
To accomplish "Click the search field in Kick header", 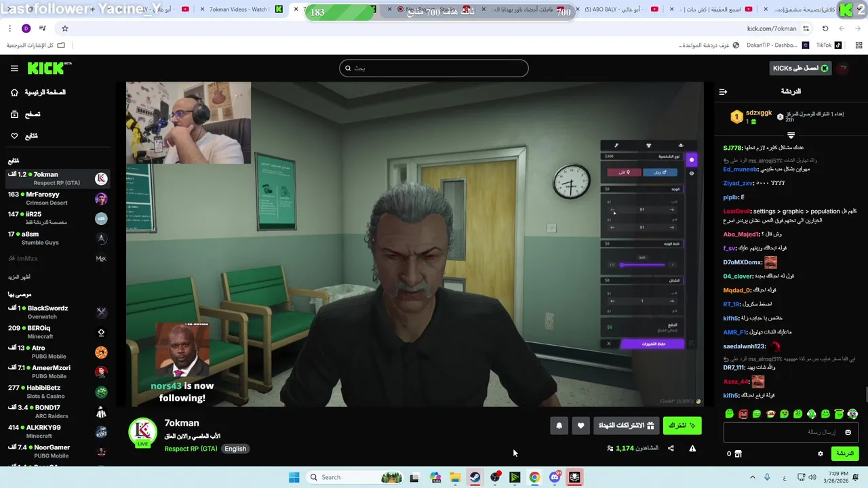I will point(434,68).
